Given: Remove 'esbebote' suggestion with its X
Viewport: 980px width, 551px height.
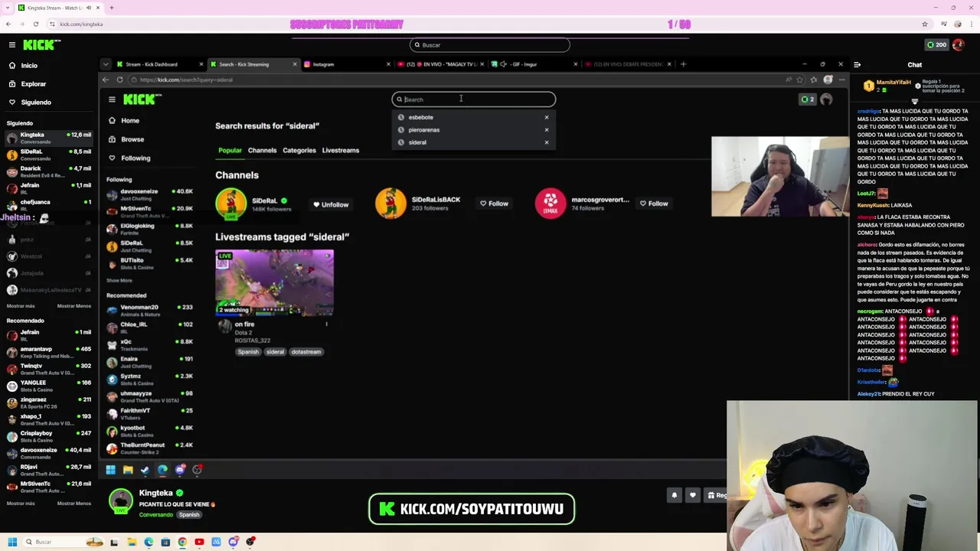Looking at the screenshot, I should coord(547,118).
